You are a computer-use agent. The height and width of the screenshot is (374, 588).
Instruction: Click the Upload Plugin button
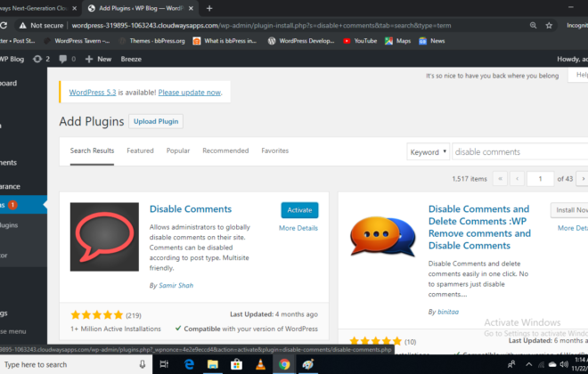pos(156,121)
